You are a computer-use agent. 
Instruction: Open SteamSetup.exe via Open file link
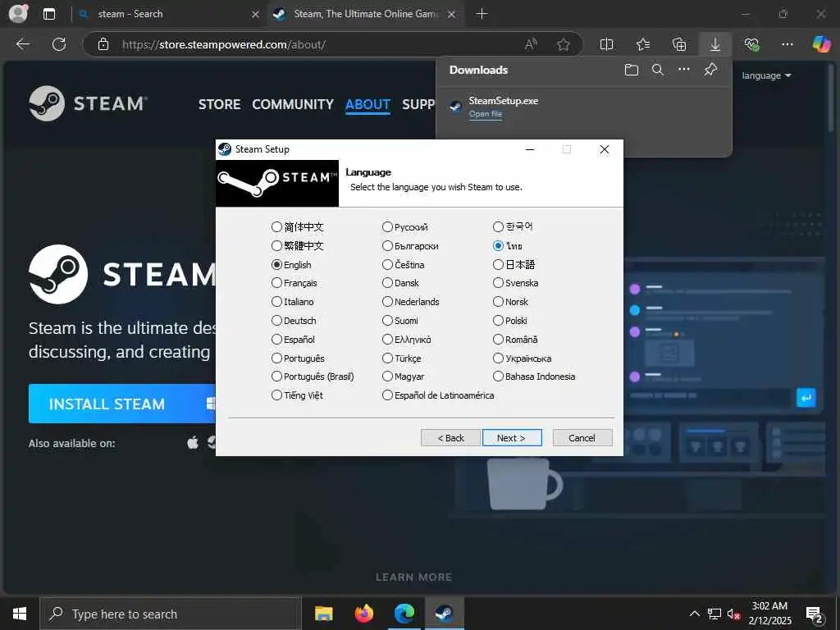[x=486, y=113]
